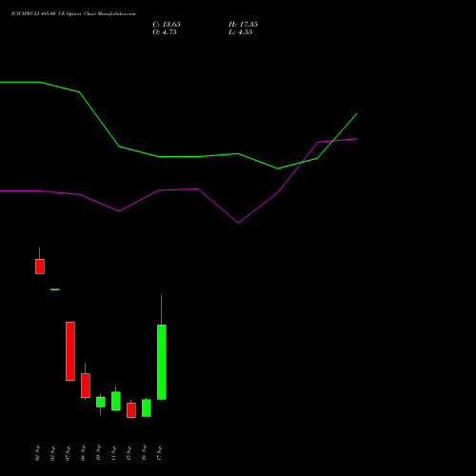The image size is (476, 476).
Task: Select the topmost red candle with upper wick
Action: point(40,266)
